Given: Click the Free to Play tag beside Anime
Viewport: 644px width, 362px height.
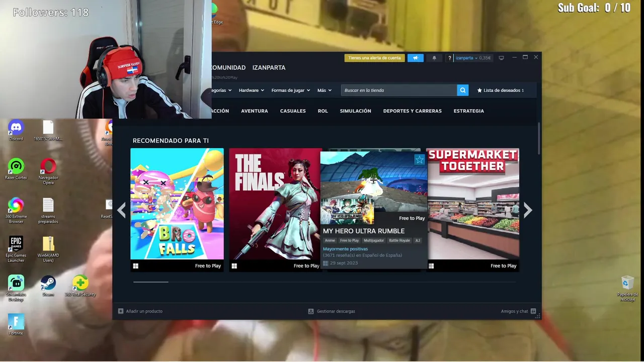Looking at the screenshot, I should [x=349, y=240].
